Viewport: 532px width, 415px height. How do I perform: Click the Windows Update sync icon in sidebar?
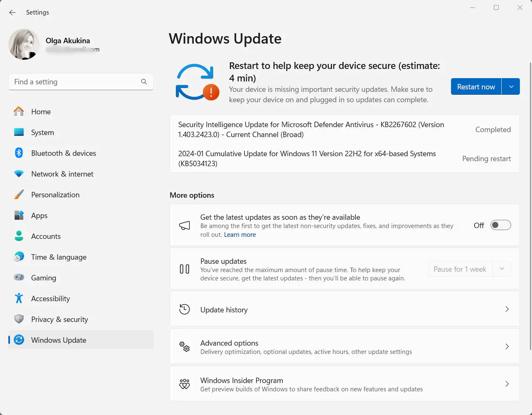pos(19,340)
